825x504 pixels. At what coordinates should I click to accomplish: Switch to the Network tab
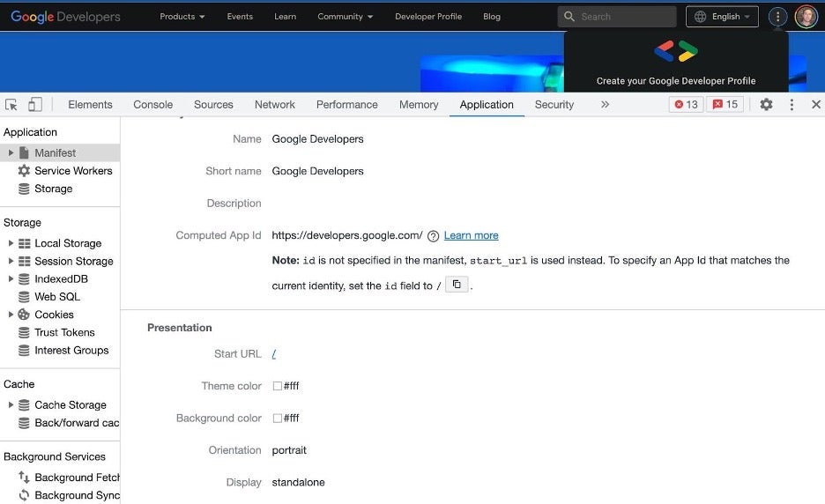[x=274, y=104]
